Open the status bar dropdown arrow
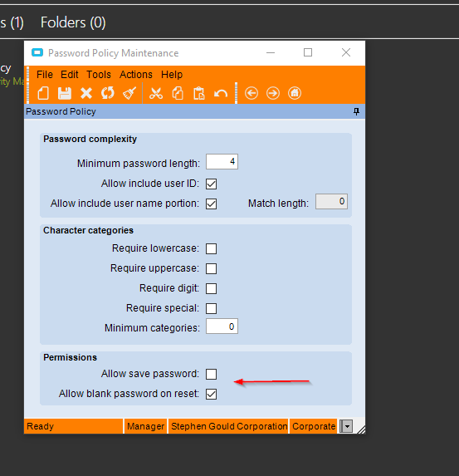The width and height of the screenshot is (459, 476). [x=346, y=426]
